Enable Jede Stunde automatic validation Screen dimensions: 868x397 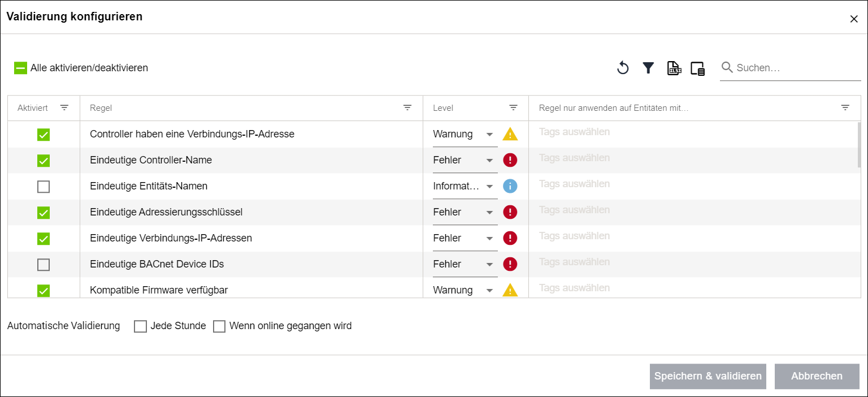(x=140, y=326)
